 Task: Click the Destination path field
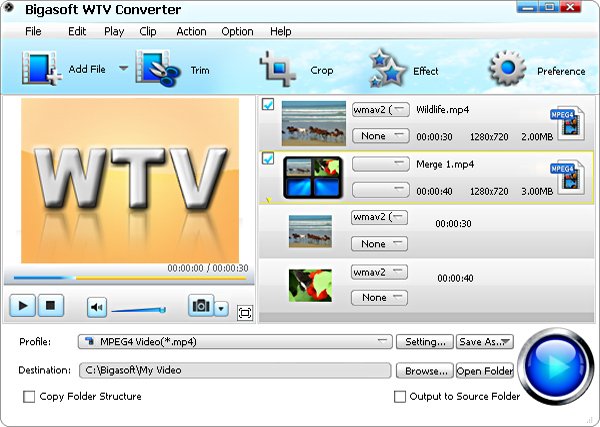(x=235, y=370)
